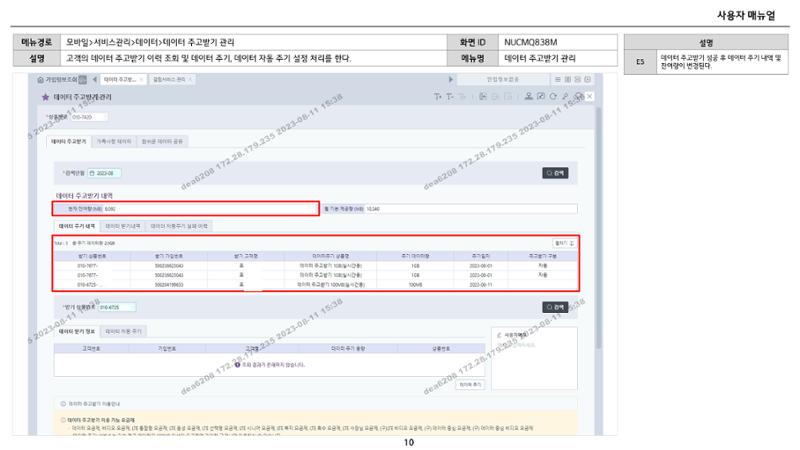Viewport: 800px width, 450px height.
Task: Click the 현재 잔여량(MB) value field
Action: pos(210,209)
